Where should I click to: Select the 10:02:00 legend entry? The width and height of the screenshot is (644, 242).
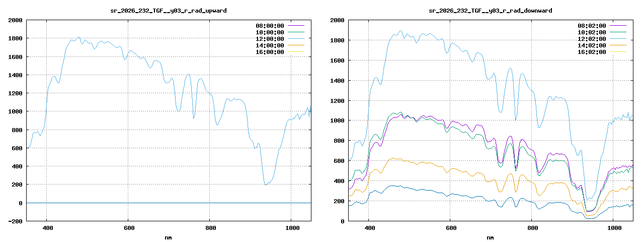click(592, 32)
